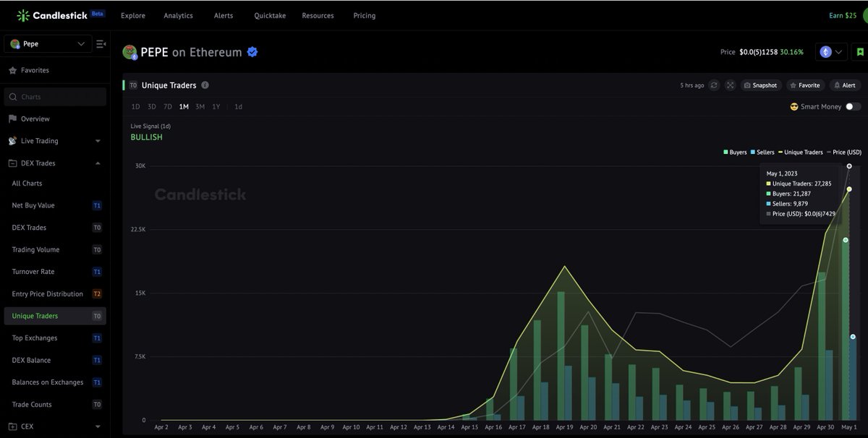Open the Ethereum chain selector dropdown
Screen dimensions: 868x438
pyautogui.click(x=831, y=52)
